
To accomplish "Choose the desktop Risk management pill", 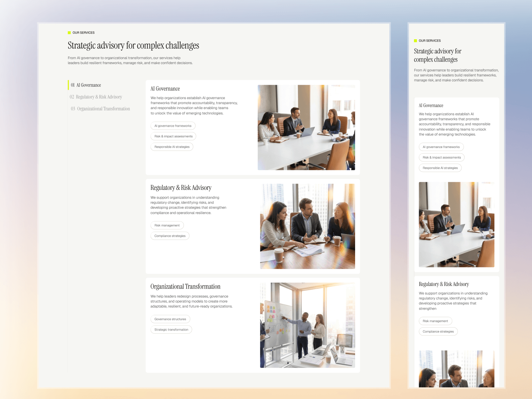I will 167,225.
